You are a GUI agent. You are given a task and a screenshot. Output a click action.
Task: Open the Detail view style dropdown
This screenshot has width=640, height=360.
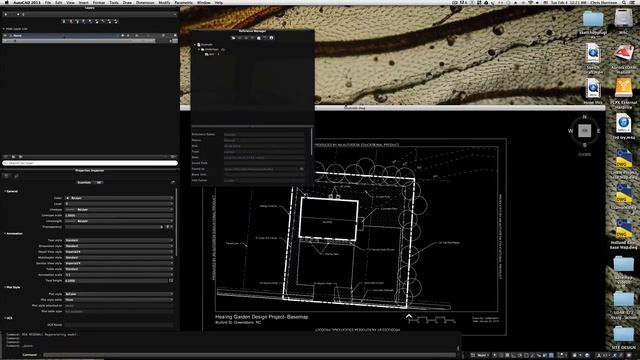point(119,252)
